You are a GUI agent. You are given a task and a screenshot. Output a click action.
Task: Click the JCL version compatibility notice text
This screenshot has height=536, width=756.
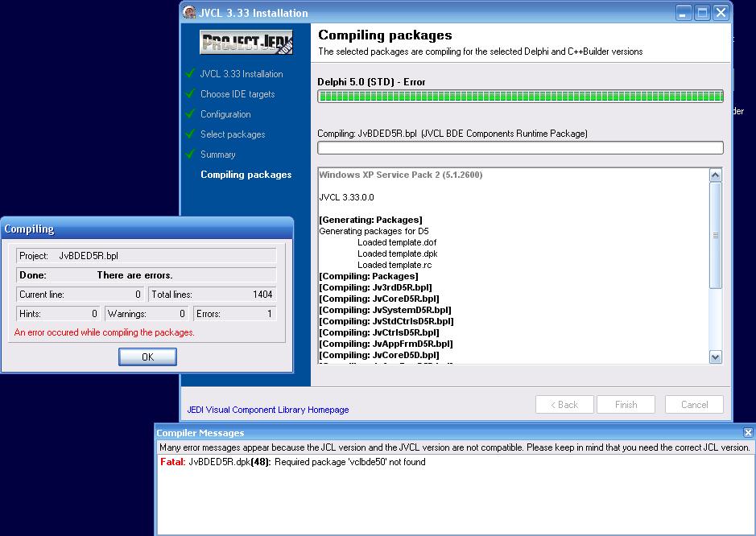455,447
